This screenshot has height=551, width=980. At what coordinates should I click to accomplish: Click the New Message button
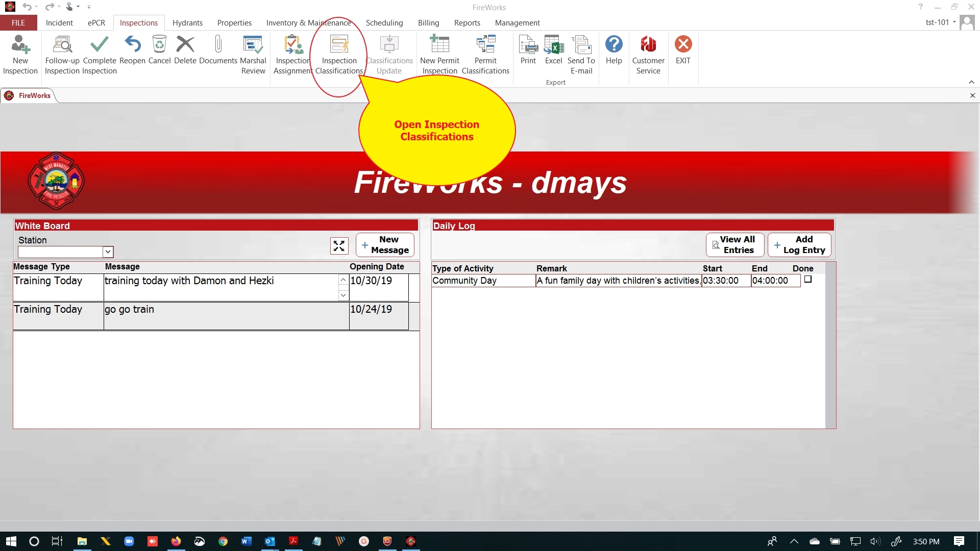coord(385,245)
